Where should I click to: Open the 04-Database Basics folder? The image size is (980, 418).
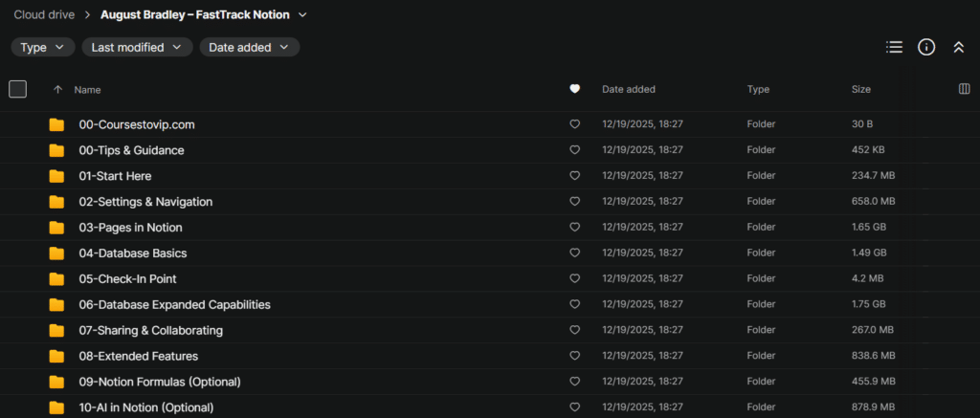[133, 253]
